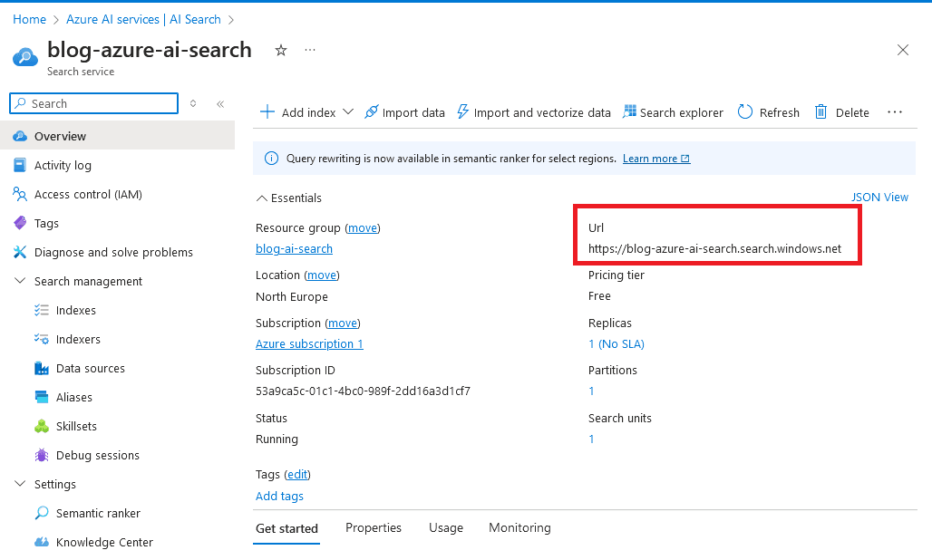This screenshot has height=560, width=932.
Task: Click the North Europe location text
Action: pyautogui.click(x=292, y=297)
